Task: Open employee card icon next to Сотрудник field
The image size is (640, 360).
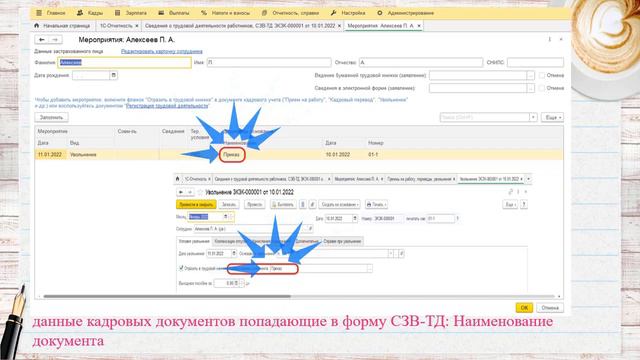Action: point(310,229)
